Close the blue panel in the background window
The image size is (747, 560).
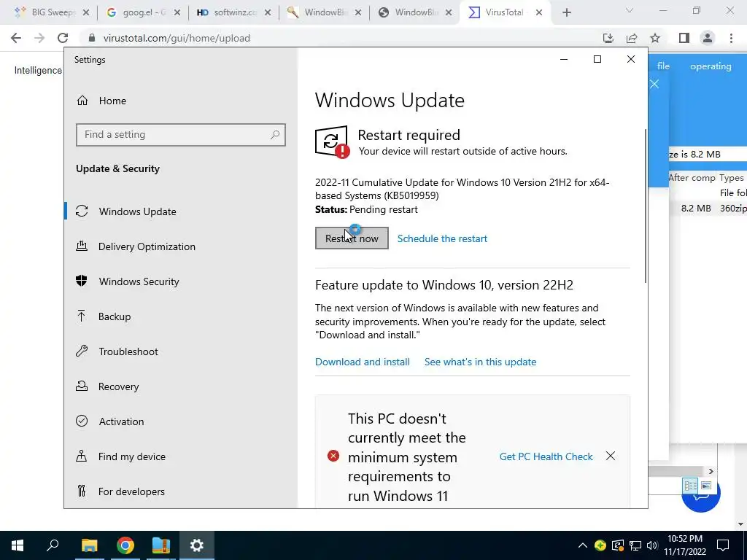click(x=654, y=85)
